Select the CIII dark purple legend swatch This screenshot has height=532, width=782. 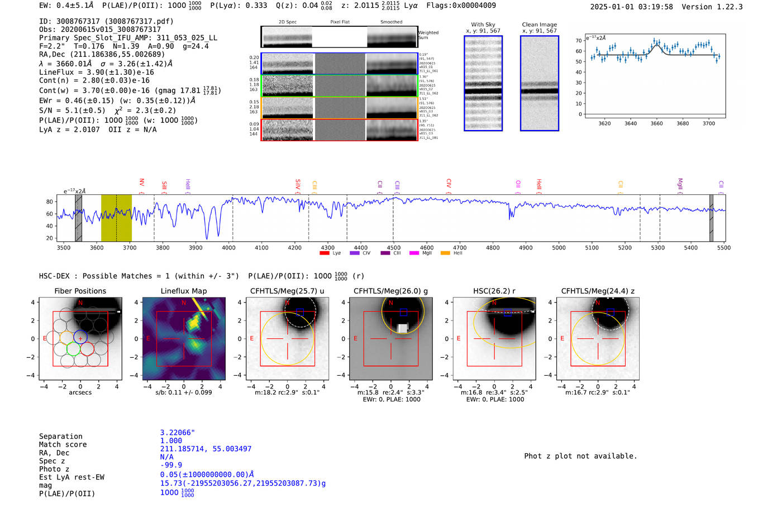[x=385, y=253]
